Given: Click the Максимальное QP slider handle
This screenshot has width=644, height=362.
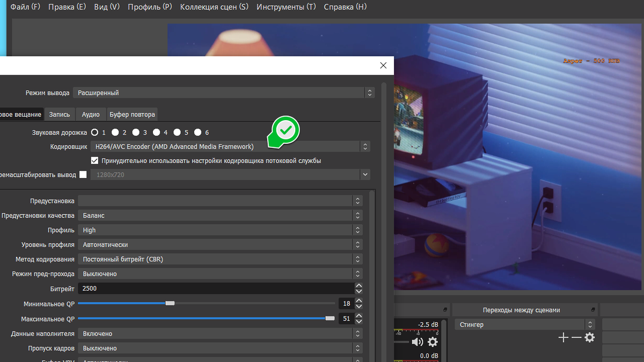Looking at the screenshot, I should (330, 318).
